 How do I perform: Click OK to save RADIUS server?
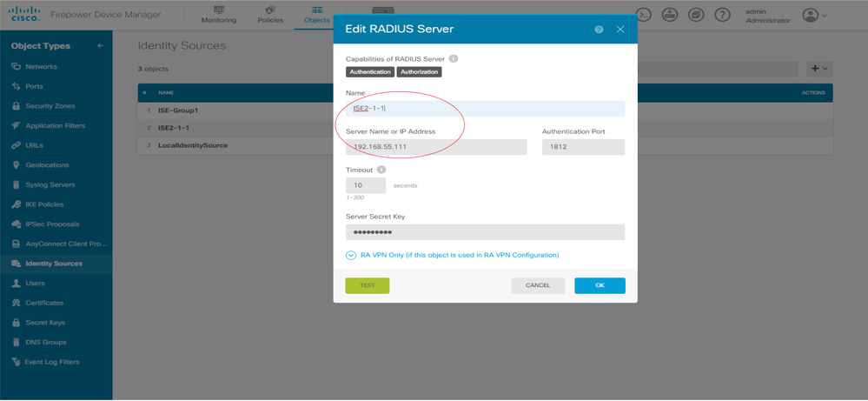coord(600,286)
